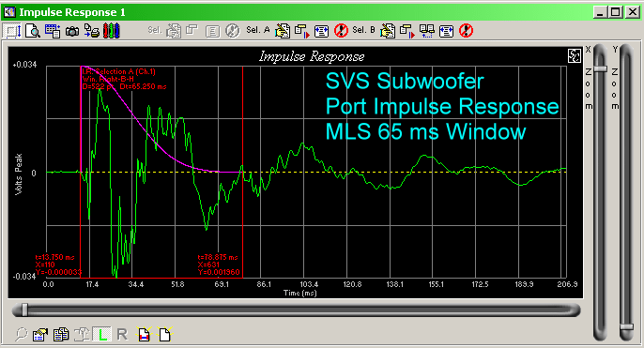Click the new blank document icon at bottom

(x=165, y=335)
